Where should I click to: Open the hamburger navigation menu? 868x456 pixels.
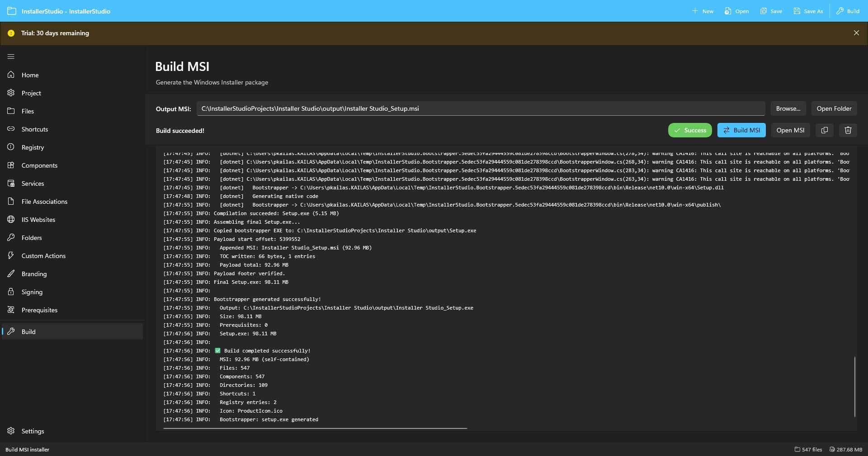tap(10, 56)
